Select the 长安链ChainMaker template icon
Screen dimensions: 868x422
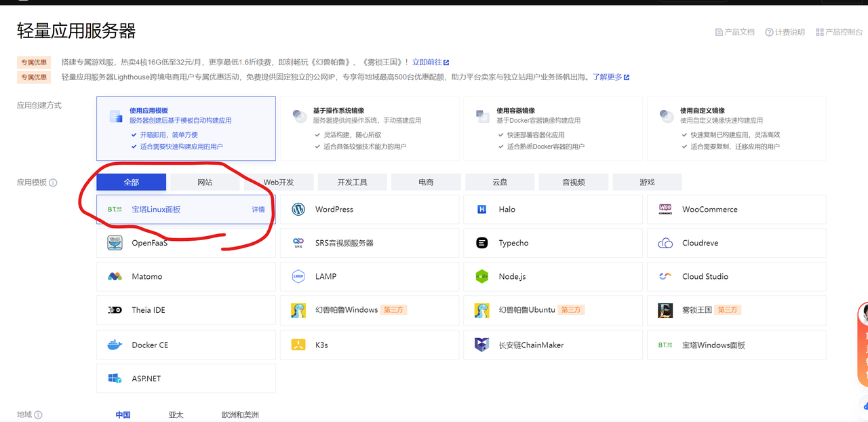(x=482, y=345)
